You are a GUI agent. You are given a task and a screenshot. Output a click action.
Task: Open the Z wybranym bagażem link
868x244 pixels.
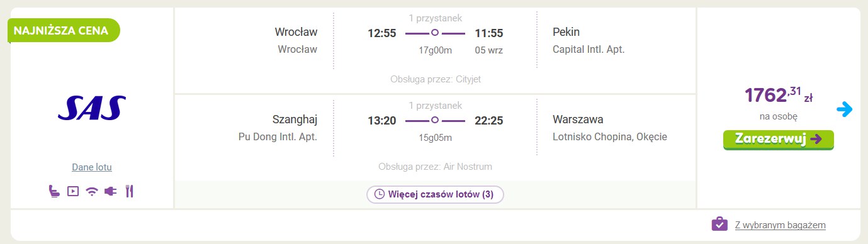(x=780, y=225)
